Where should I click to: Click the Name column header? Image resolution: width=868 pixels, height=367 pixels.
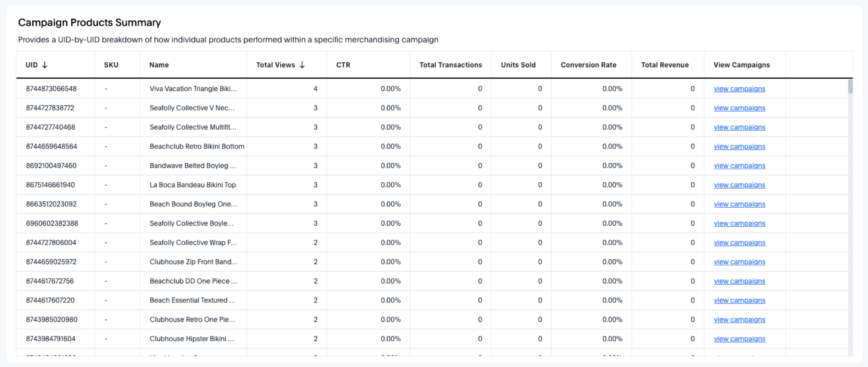coord(159,65)
